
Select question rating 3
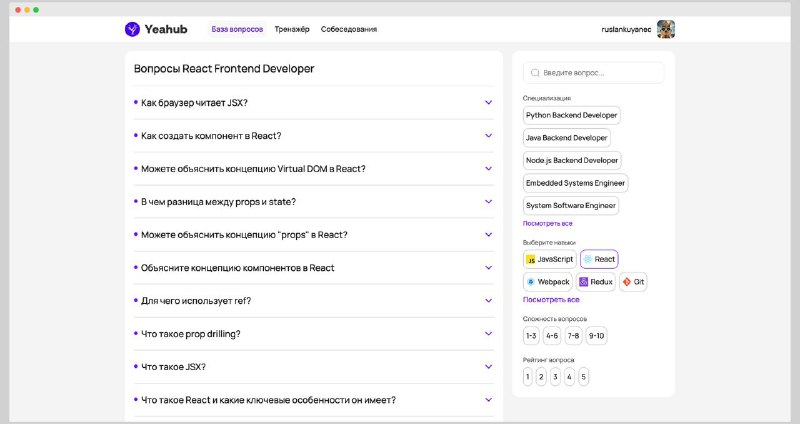[x=556, y=377]
